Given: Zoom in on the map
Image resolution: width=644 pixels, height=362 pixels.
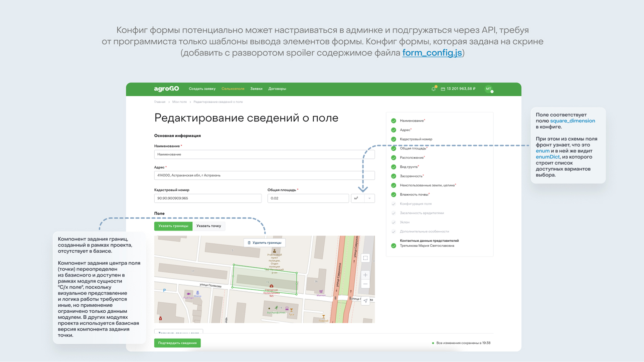Looking at the screenshot, I should [x=365, y=275].
